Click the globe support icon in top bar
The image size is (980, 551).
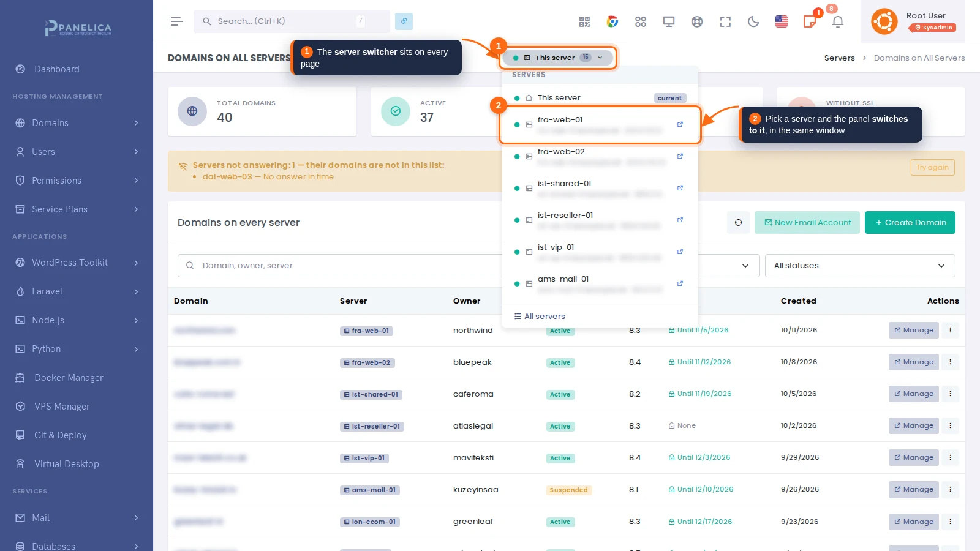point(697,21)
